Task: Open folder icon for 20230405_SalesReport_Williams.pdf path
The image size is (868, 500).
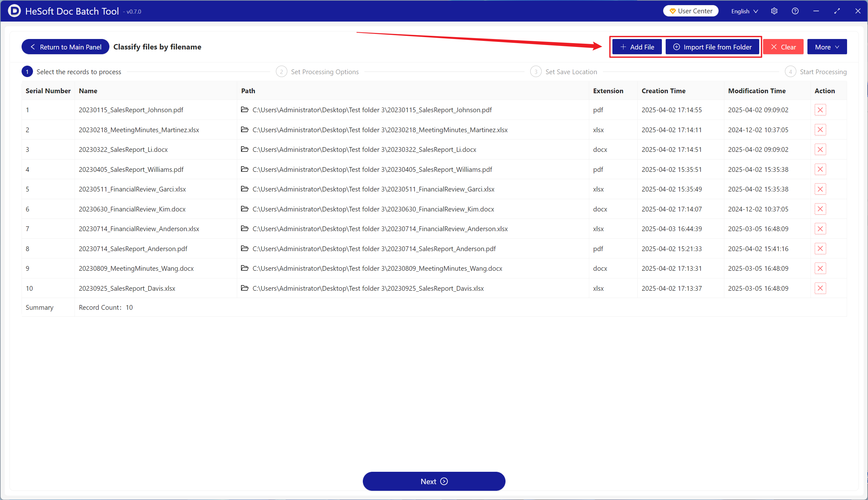Action: (245, 169)
